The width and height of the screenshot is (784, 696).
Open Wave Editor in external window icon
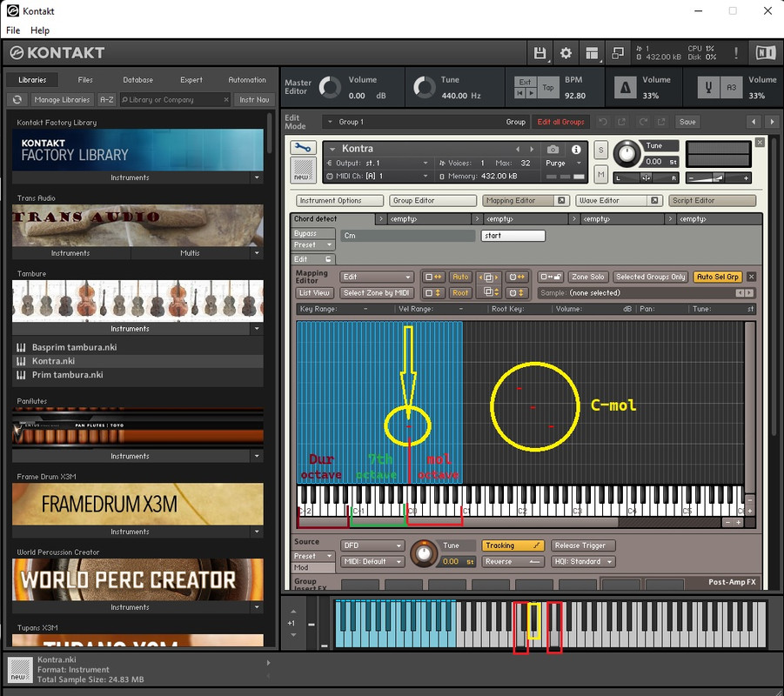coord(654,200)
